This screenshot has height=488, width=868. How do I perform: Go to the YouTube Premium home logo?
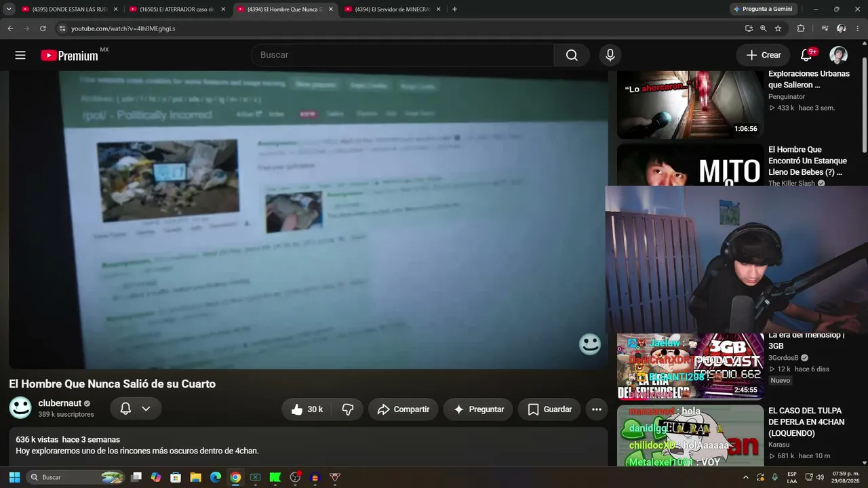click(70, 56)
